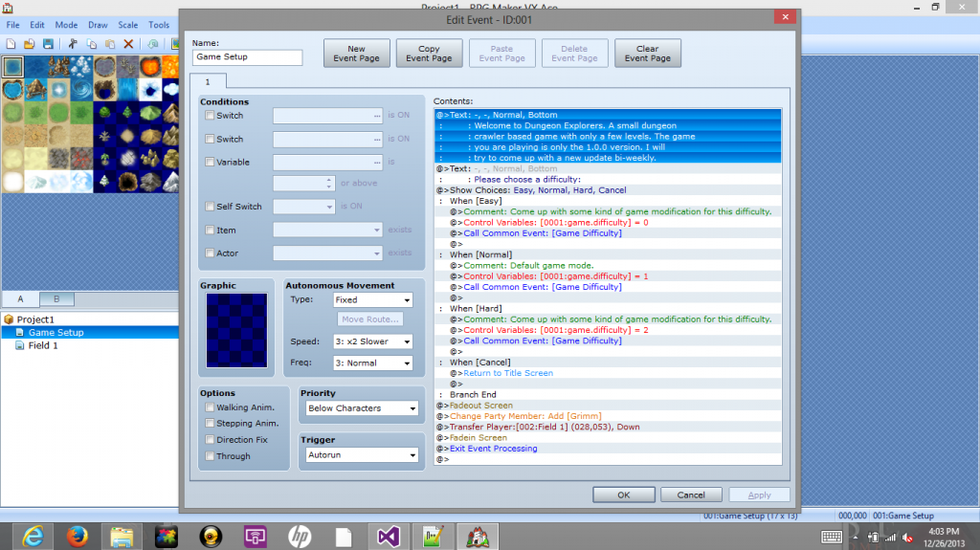Click the Cut scissors toolbar icon
The image size is (980, 550).
pos(74,44)
